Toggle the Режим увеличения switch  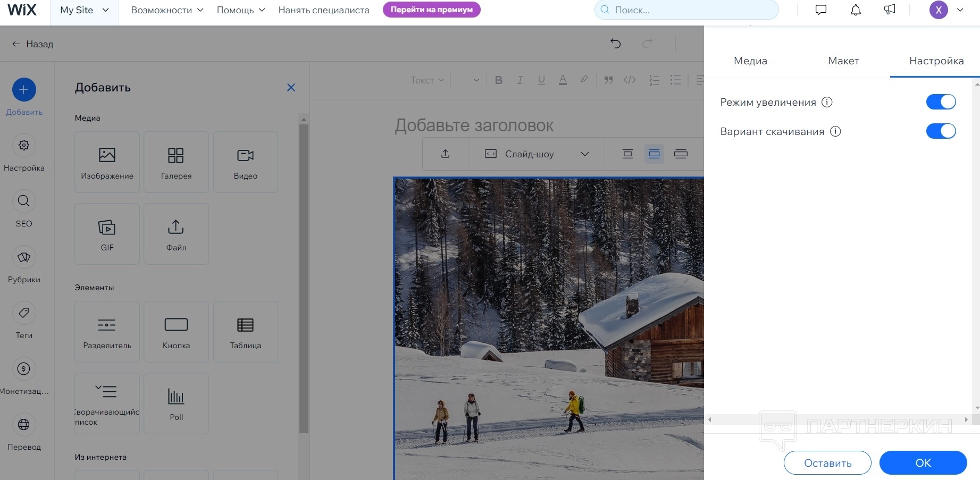pos(941,102)
